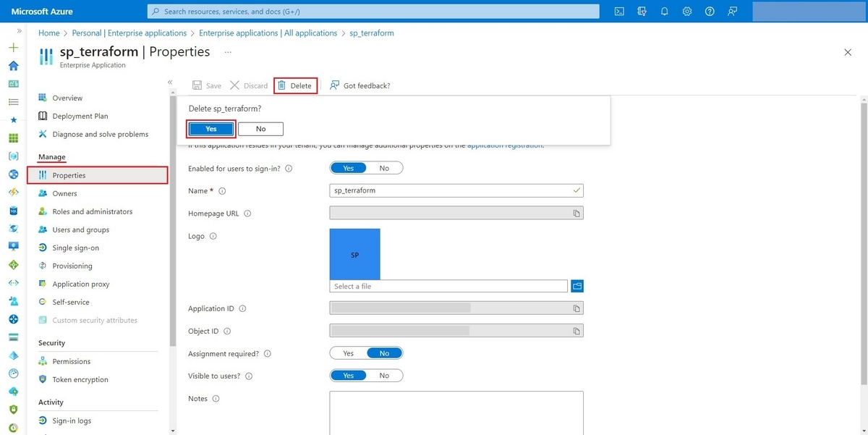Open the ellipsis menu beside Properties title
Viewport: 868px width, 435px height.
[x=228, y=51]
